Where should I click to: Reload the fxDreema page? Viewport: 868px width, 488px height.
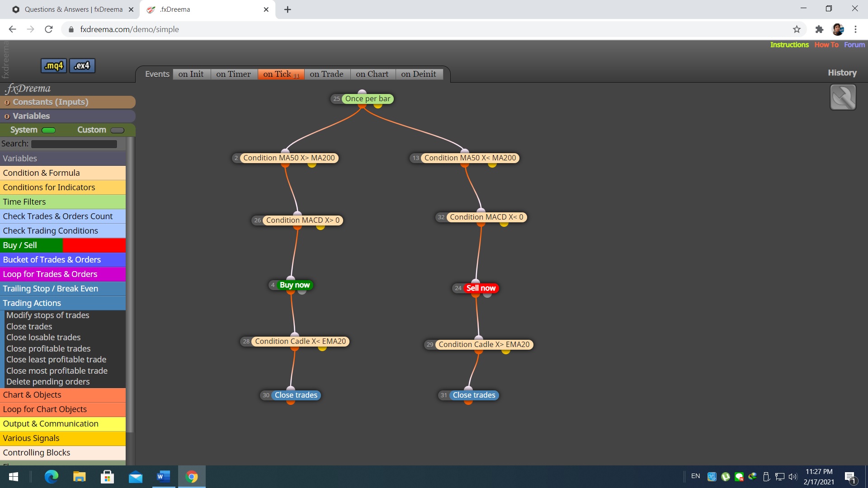pyautogui.click(x=49, y=29)
